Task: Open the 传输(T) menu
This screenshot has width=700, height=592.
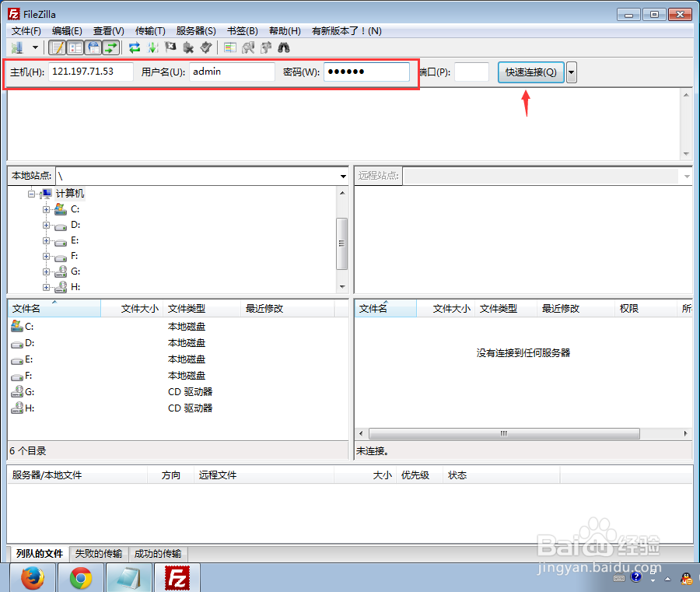Action: pyautogui.click(x=150, y=31)
